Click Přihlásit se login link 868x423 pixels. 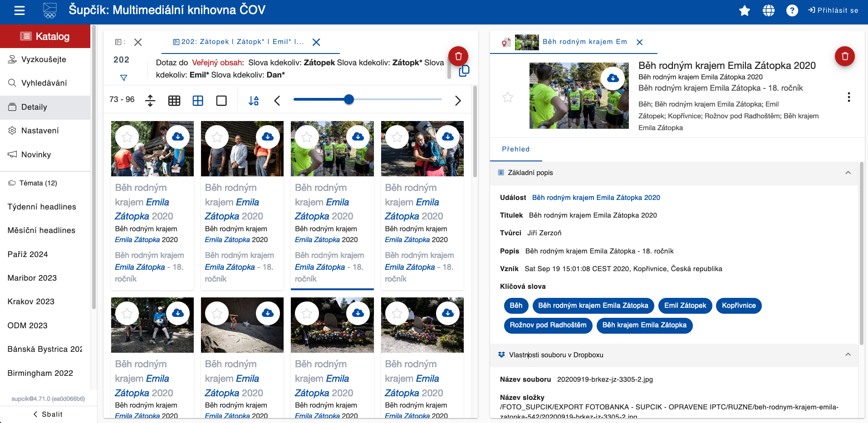tap(833, 10)
